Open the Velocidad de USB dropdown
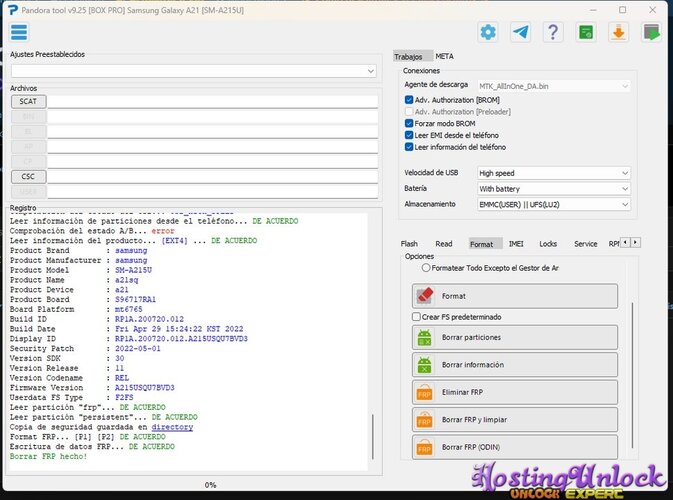Screen dimensions: 673x500 click(554, 173)
